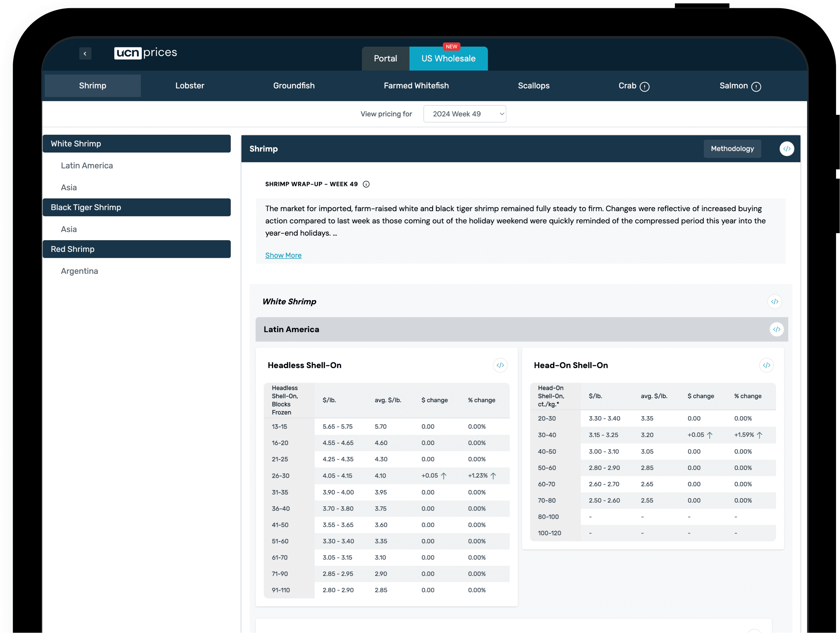
Task: Select the Shrimp category tab
Action: [x=93, y=86]
